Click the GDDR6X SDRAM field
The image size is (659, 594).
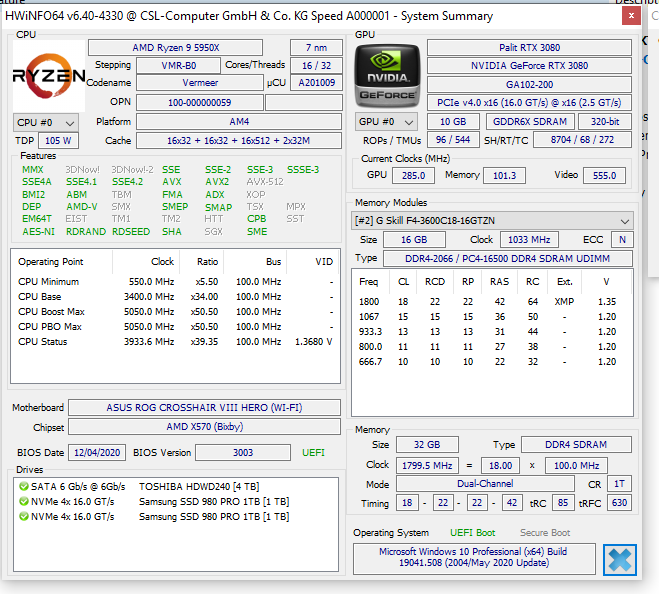pyautogui.click(x=530, y=121)
